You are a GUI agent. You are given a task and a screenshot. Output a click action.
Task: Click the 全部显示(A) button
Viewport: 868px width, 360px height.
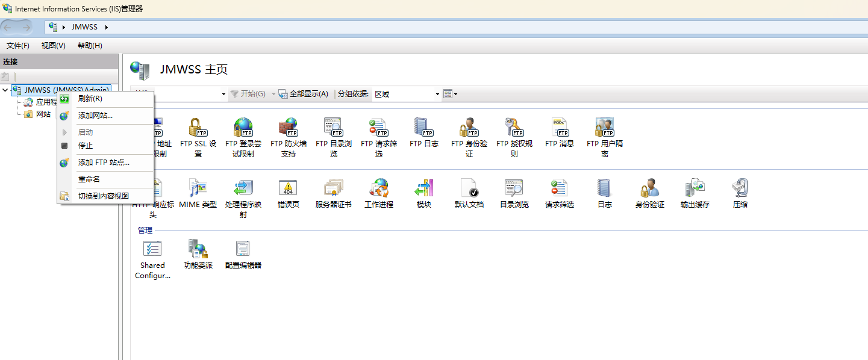[304, 94]
